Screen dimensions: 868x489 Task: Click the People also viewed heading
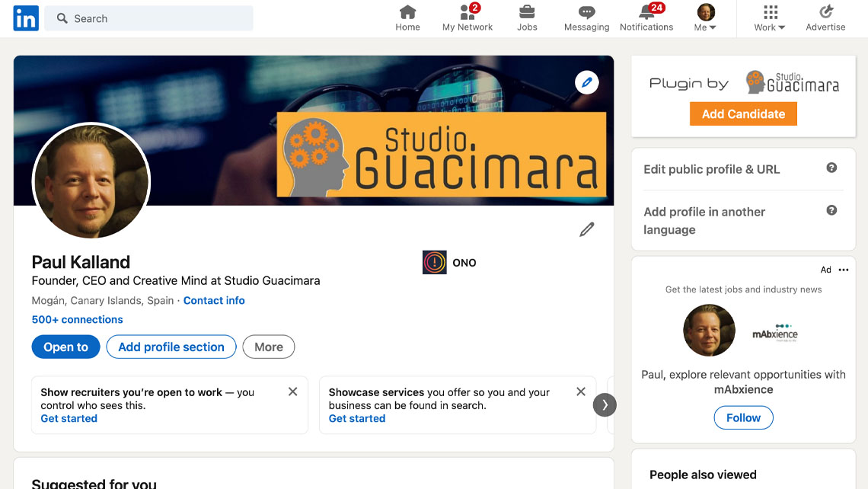[703, 475]
